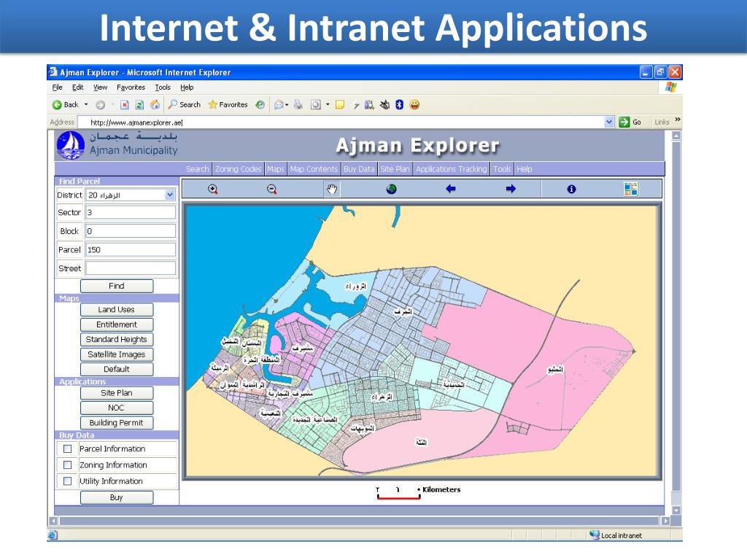Click the Research binoculars toolbar icon

tap(369, 105)
